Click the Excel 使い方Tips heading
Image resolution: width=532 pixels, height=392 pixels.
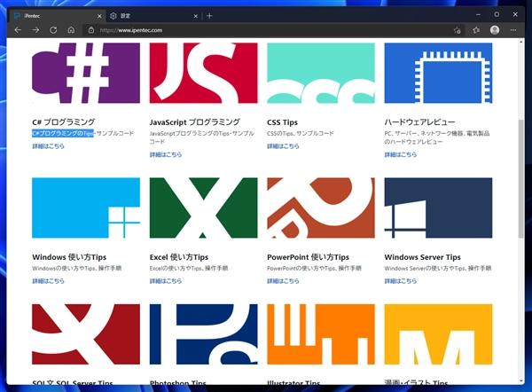click(x=179, y=257)
